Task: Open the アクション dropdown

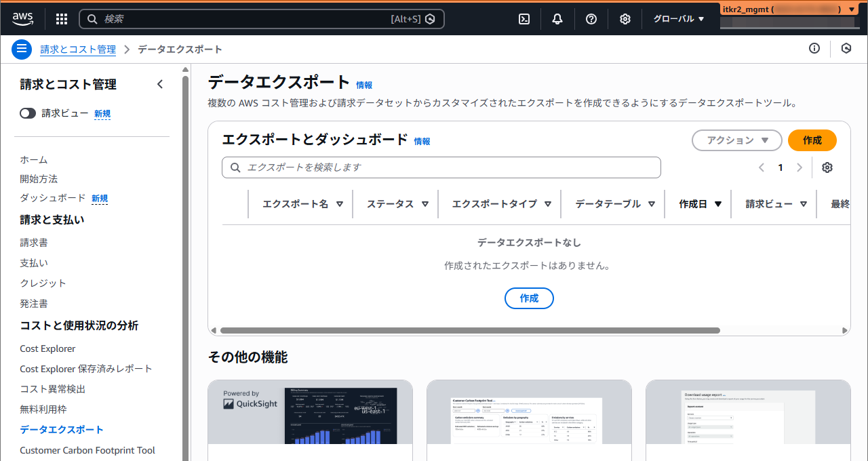Action: click(x=737, y=140)
